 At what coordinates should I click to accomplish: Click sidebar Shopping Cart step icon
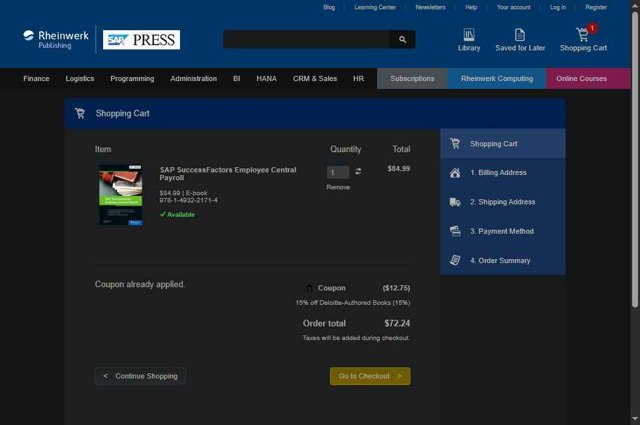tap(455, 143)
